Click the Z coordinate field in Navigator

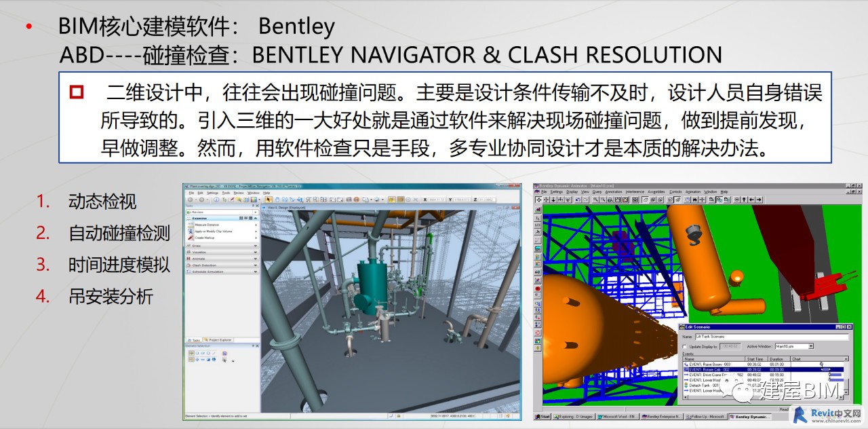(x=487, y=200)
